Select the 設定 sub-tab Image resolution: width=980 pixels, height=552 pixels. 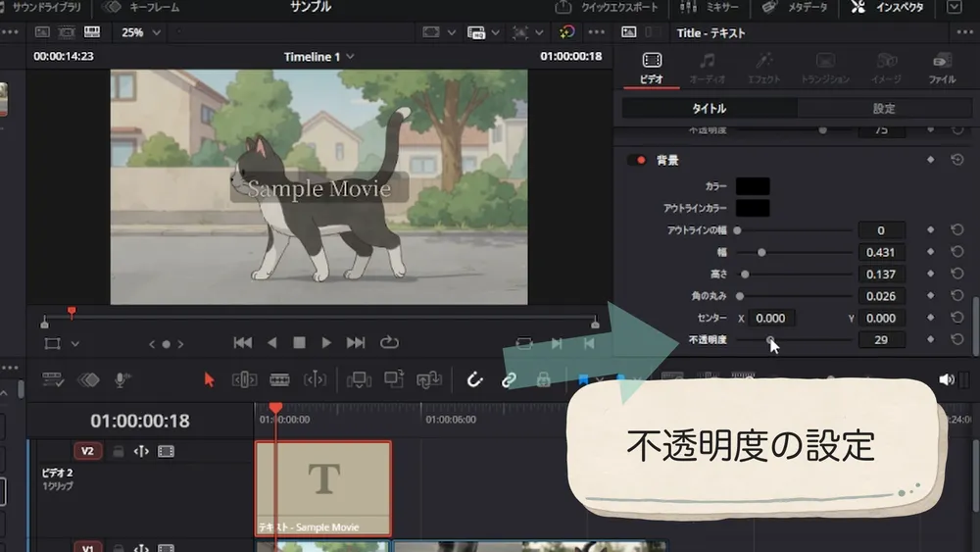(884, 108)
